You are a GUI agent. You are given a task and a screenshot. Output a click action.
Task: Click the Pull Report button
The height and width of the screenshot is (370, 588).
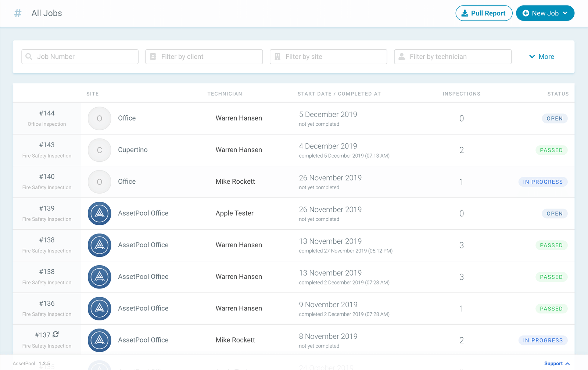[x=484, y=13]
